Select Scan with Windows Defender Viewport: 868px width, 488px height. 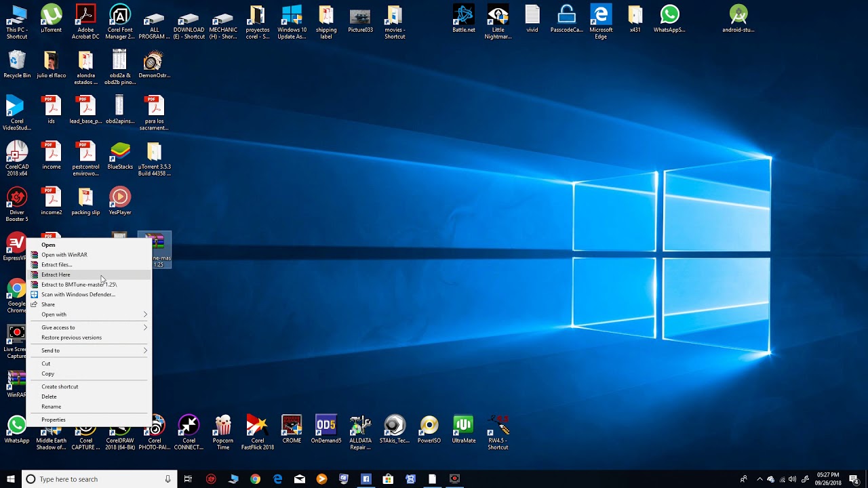tap(89, 294)
